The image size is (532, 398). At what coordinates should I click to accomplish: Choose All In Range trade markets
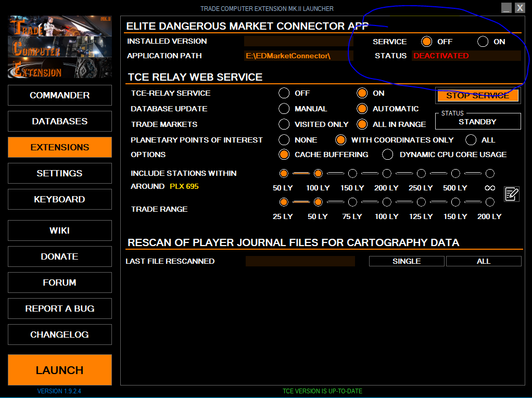click(362, 124)
